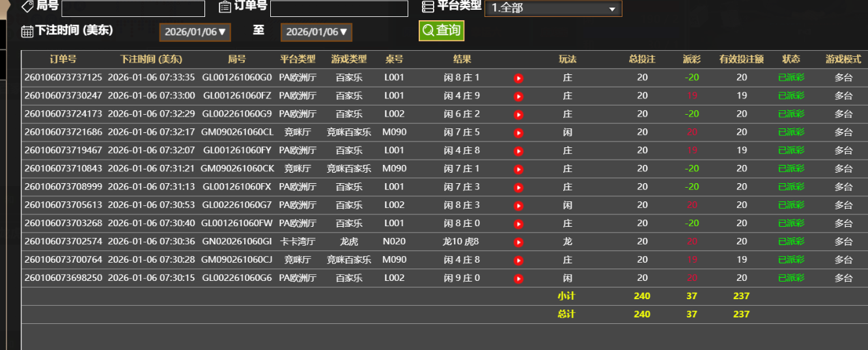Expand the start date picker 2026/01/06

195,32
